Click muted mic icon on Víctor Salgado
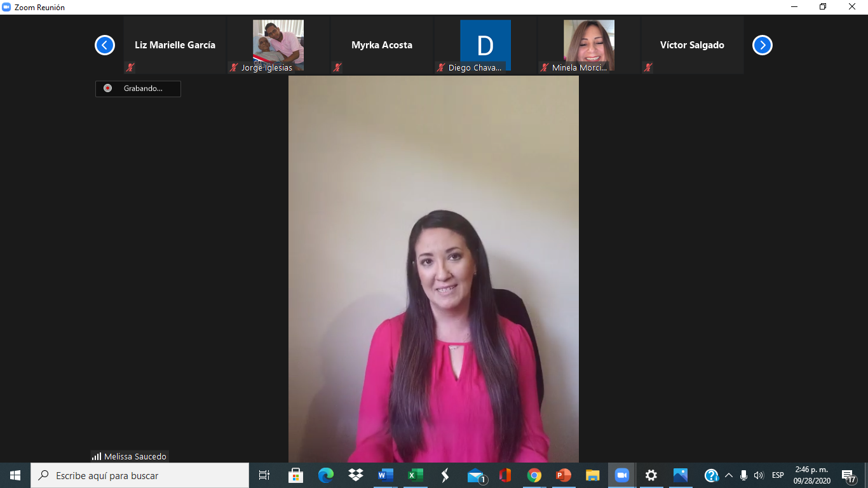The height and width of the screenshot is (488, 868). click(x=648, y=67)
